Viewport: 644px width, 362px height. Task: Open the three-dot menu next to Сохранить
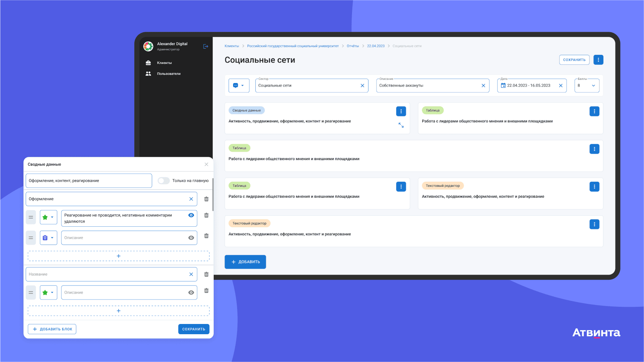(x=598, y=60)
